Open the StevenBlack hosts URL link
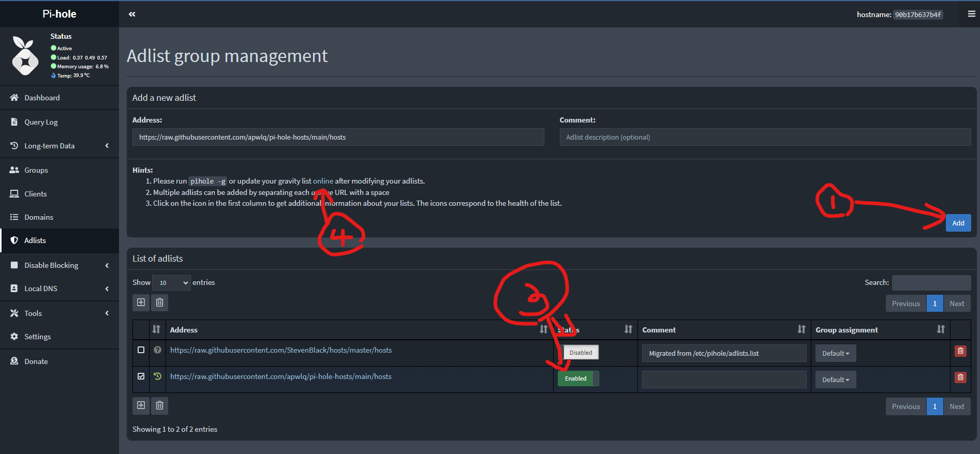 [281, 350]
